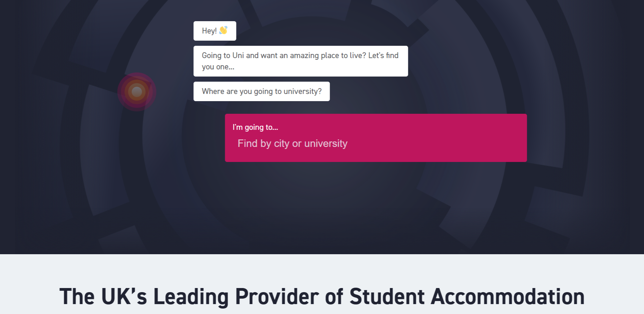Screen dimensions: 644x314
Task: Click the glowing orb chatbot avatar
Action: pos(137,92)
